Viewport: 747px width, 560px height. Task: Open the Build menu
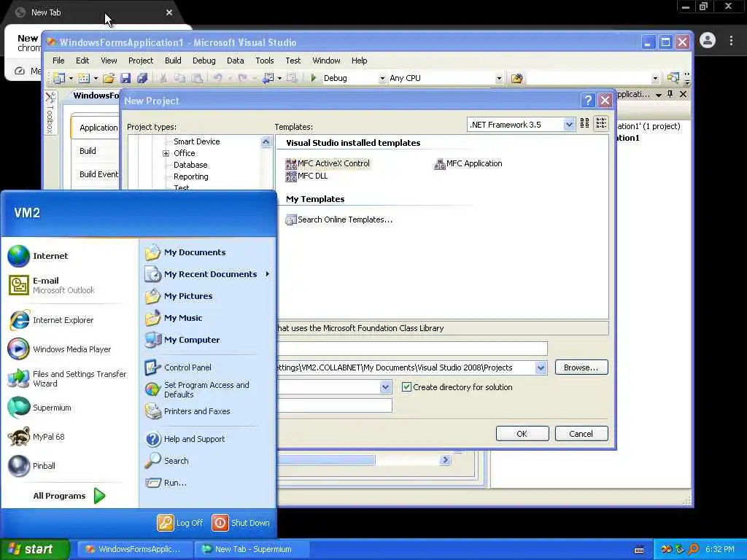pyautogui.click(x=173, y=61)
